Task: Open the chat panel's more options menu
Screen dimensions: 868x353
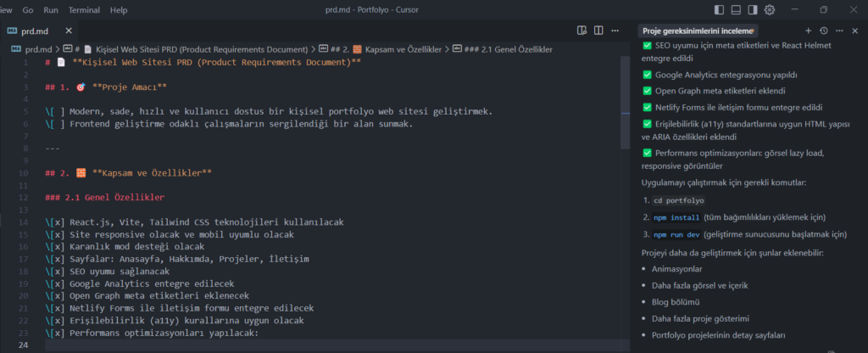Action: [x=839, y=31]
